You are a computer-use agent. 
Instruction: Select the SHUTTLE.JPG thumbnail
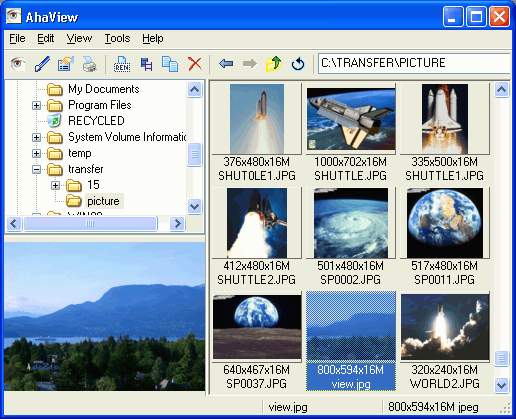point(351,133)
